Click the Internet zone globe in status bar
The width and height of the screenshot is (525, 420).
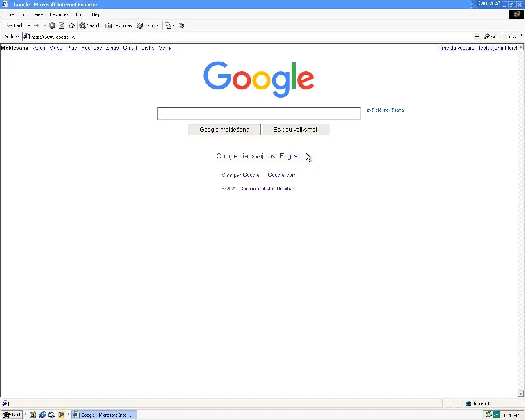coord(469,404)
